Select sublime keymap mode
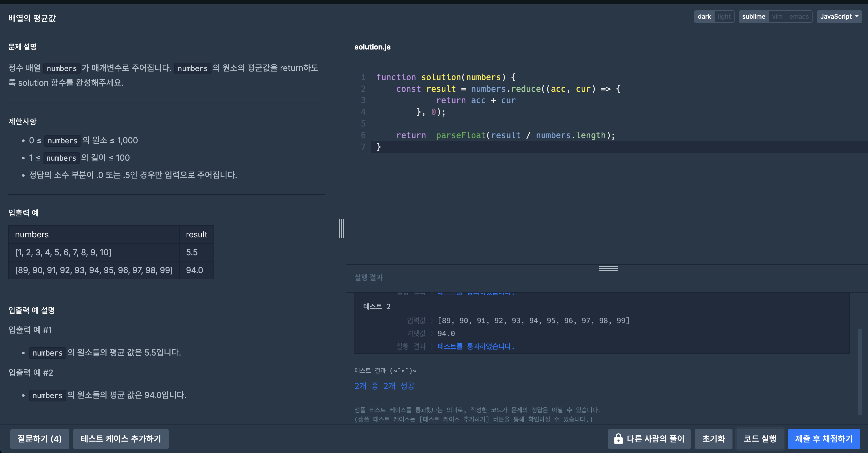Screen dimensions: 868x453 point(753,17)
